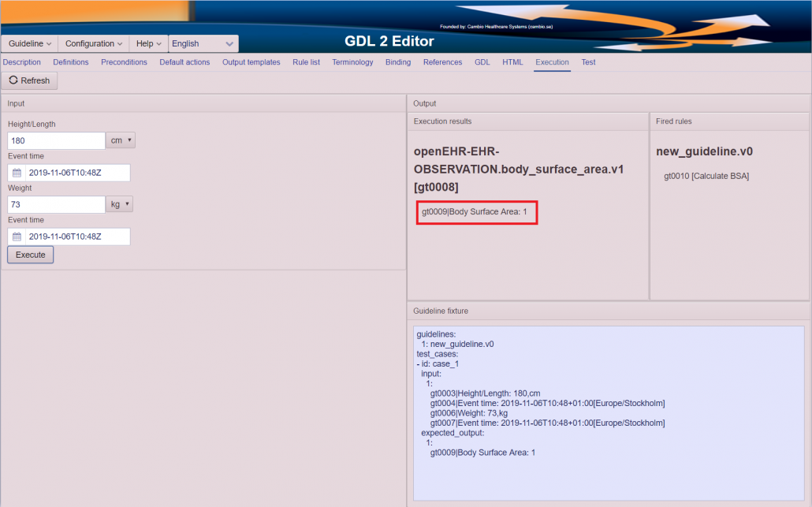Open the calendar picker for Weight event time

[x=16, y=236]
